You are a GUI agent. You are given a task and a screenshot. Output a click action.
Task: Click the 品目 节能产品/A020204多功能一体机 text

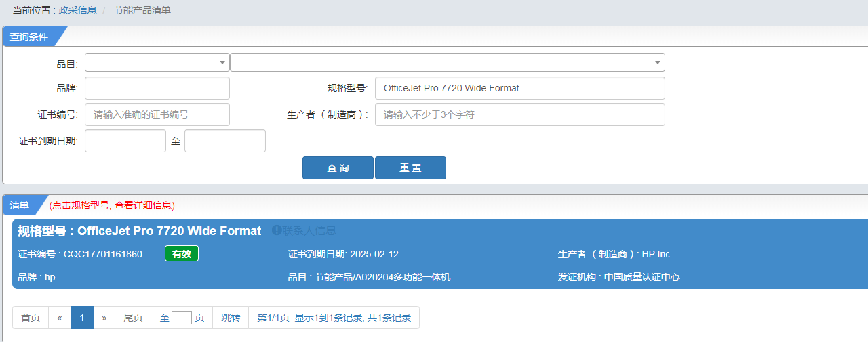[x=369, y=277]
